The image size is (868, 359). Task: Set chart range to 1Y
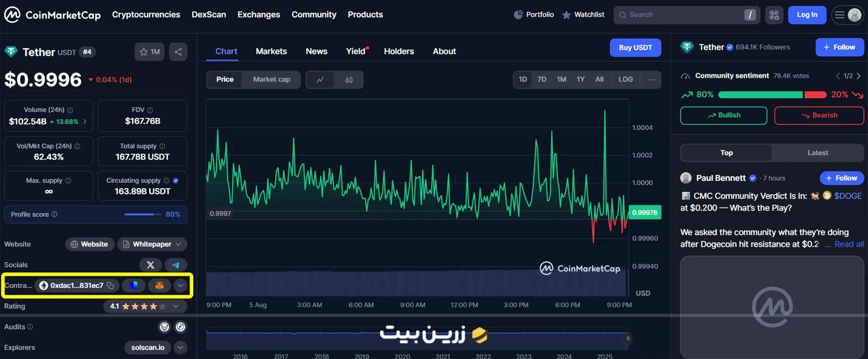coord(581,80)
